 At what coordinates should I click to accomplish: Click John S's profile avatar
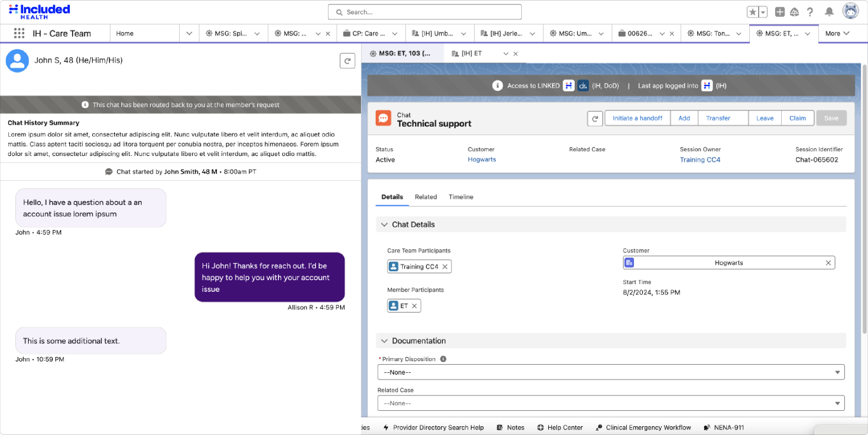(17, 61)
